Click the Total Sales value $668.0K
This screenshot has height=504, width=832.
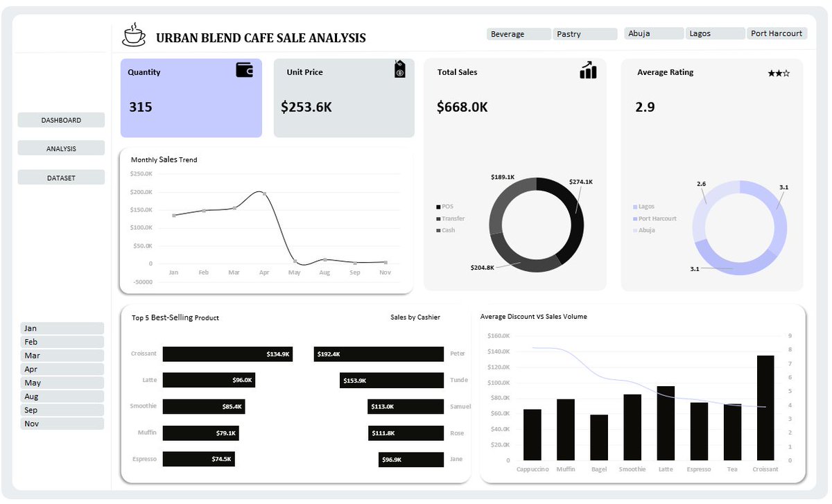[462, 107]
